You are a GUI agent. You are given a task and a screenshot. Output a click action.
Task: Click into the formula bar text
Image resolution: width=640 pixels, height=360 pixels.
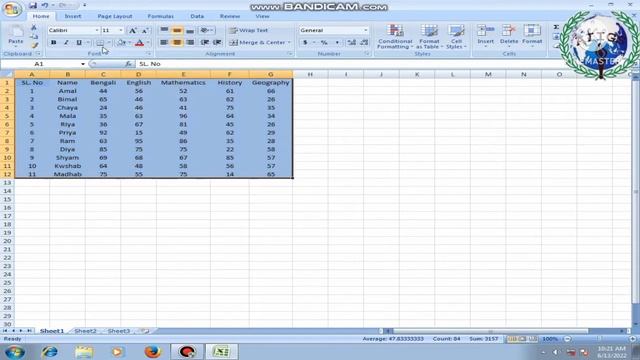[x=150, y=64]
